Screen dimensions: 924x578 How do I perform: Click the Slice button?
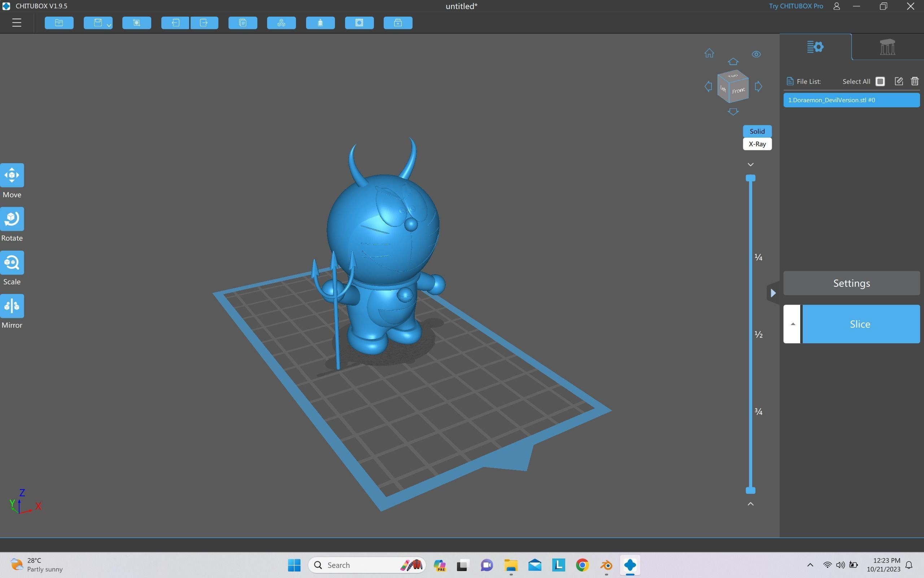click(x=861, y=324)
